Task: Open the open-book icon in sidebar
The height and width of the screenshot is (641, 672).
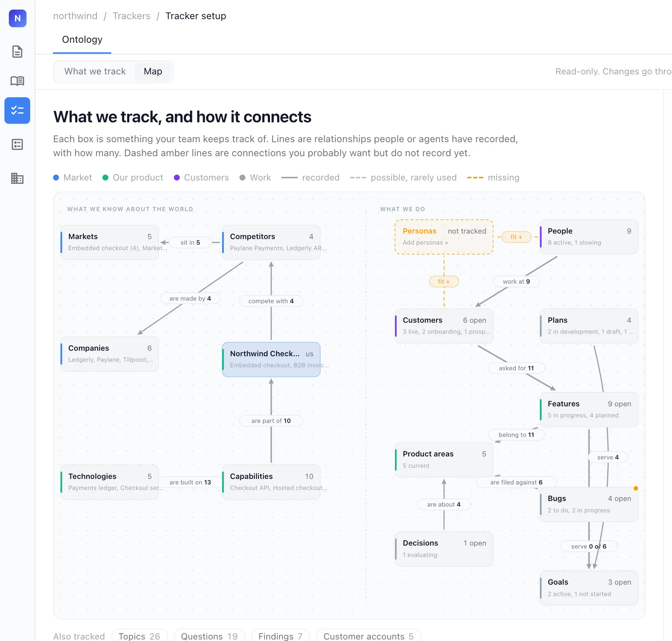Action: (x=17, y=81)
